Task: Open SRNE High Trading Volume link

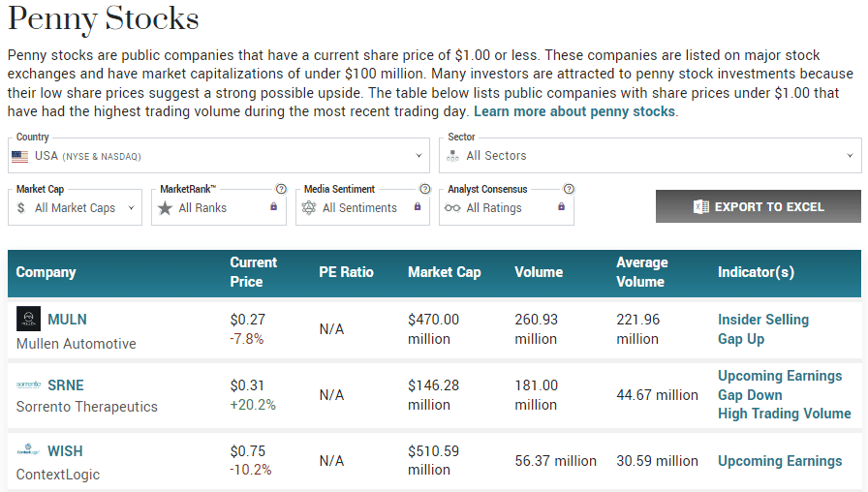Action: tap(785, 414)
